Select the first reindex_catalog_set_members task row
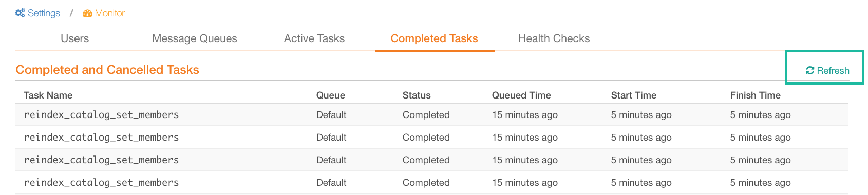Viewport: 868px width, 195px height. click(x=432, y=115)
